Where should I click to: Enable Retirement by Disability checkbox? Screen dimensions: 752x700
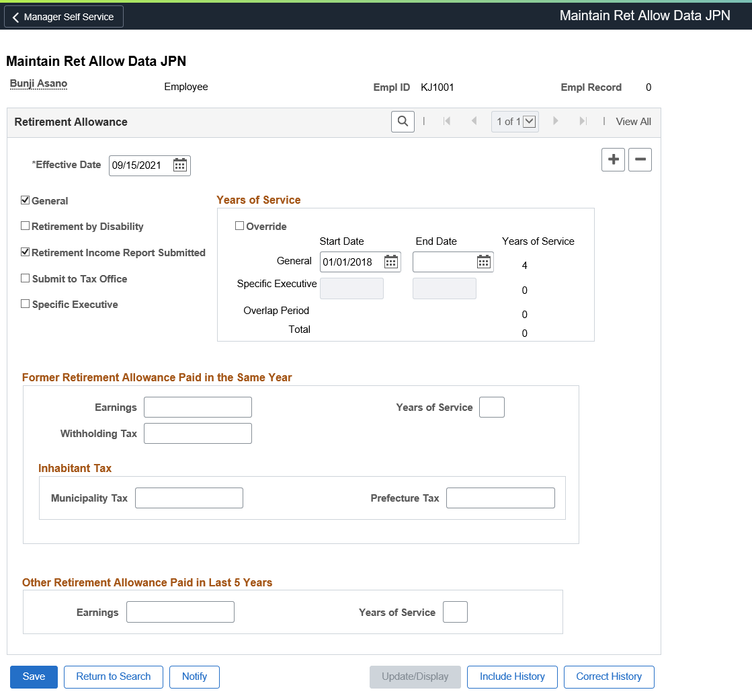(25, 225)
